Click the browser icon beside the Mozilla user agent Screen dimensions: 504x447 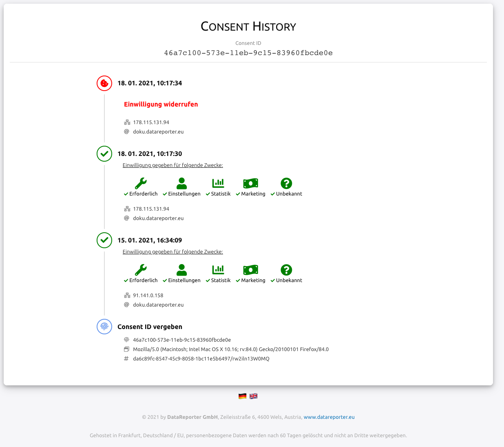pos(127,349)
